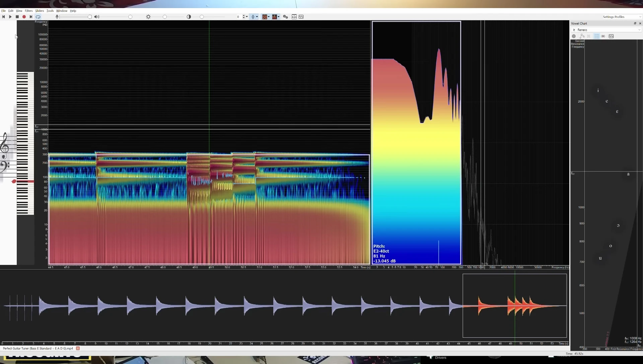Click the orange selected region in overview waveform
This screenshot has height=364, width=643.
(514, 306)
